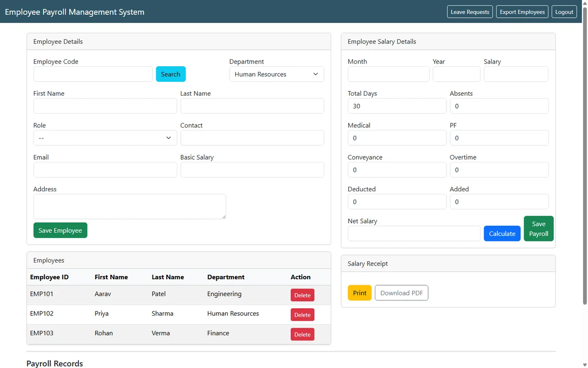Search for the employee code

coord(170,74)
